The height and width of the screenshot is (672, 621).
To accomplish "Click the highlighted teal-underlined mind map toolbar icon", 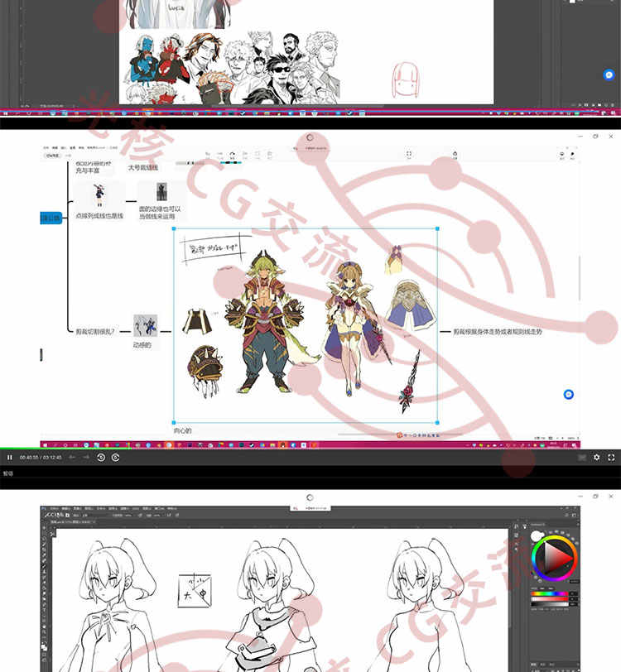I will coord(232,155).
